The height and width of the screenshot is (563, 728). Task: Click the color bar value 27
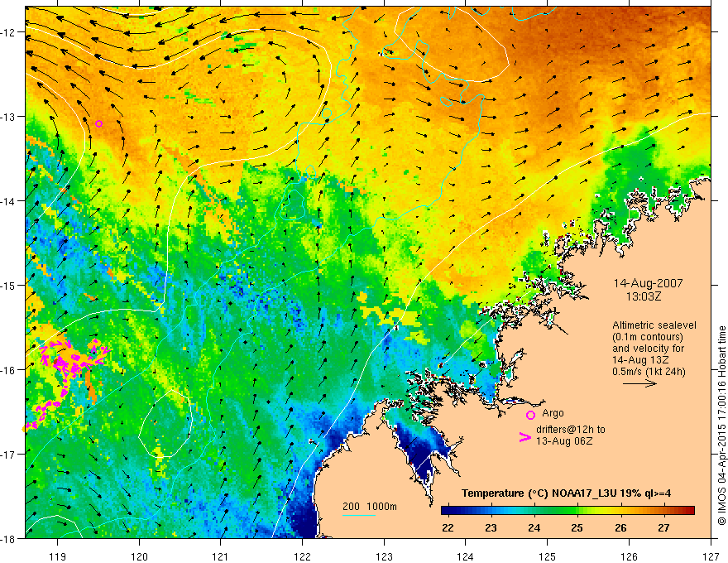[664, 527]
